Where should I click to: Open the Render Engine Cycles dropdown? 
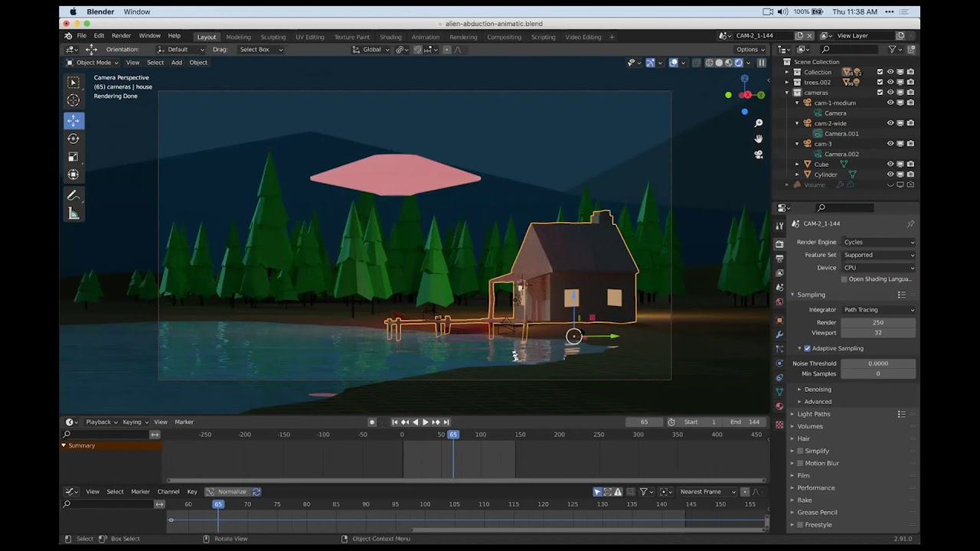tap(878, 242)
